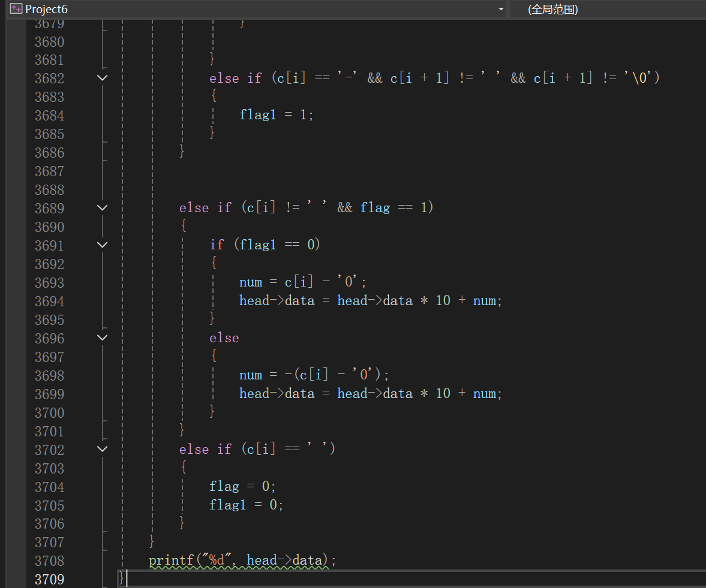Screen dimensions: 706x588
Task: Click the Project6 project icon
Action: click(16, 8)
